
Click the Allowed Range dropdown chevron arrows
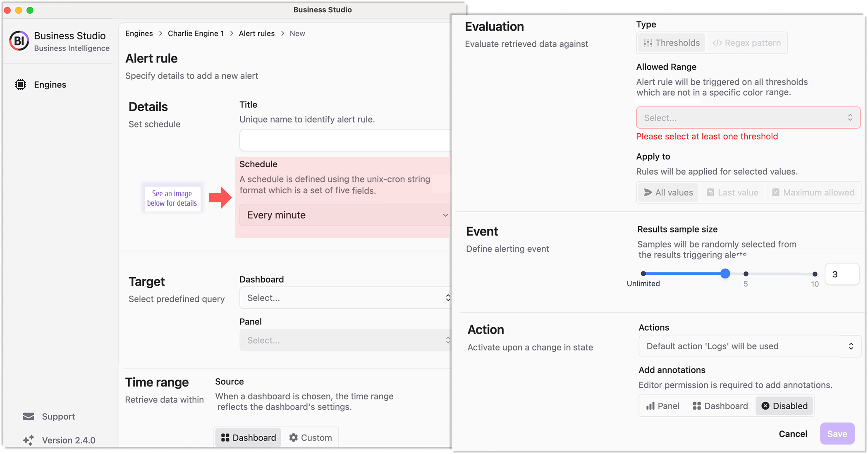[850, 118]
